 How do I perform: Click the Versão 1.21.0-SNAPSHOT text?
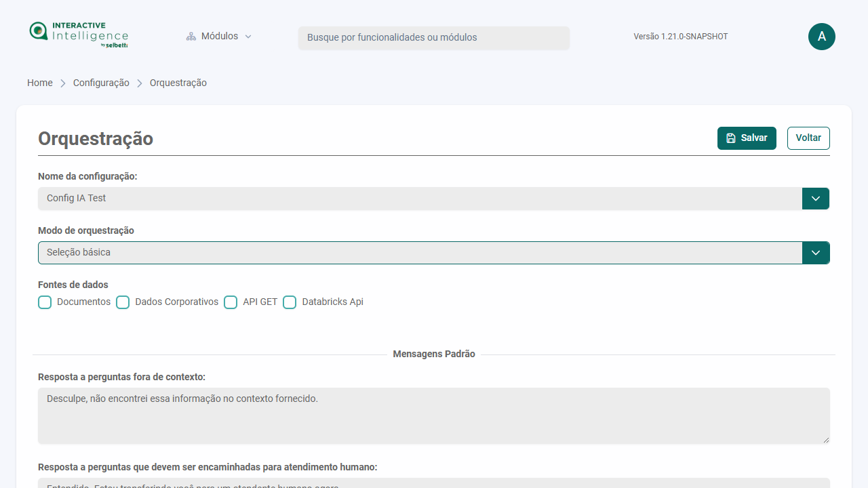point(681,37)
